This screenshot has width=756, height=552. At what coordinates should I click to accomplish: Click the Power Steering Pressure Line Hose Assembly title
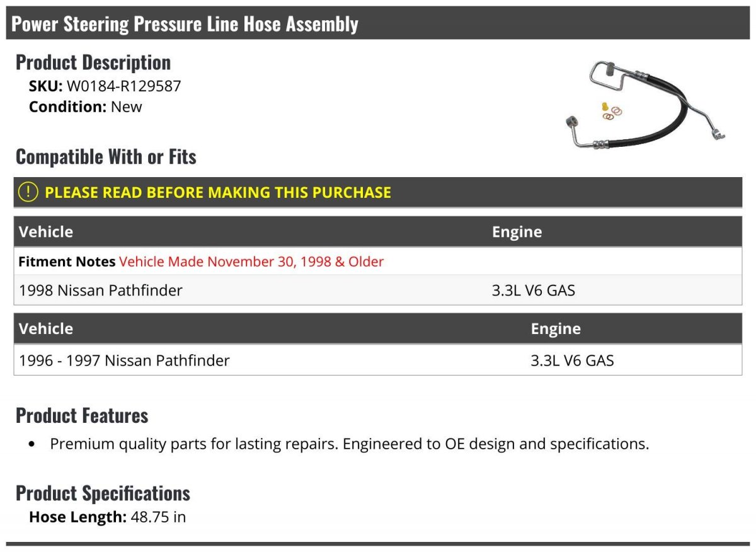(x=185, y=24)
